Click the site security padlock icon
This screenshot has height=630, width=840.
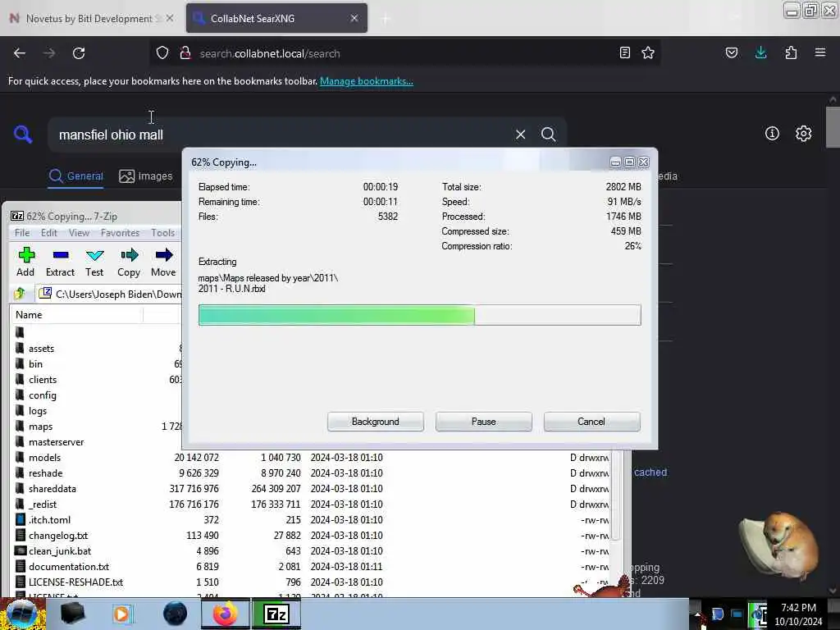185,53
